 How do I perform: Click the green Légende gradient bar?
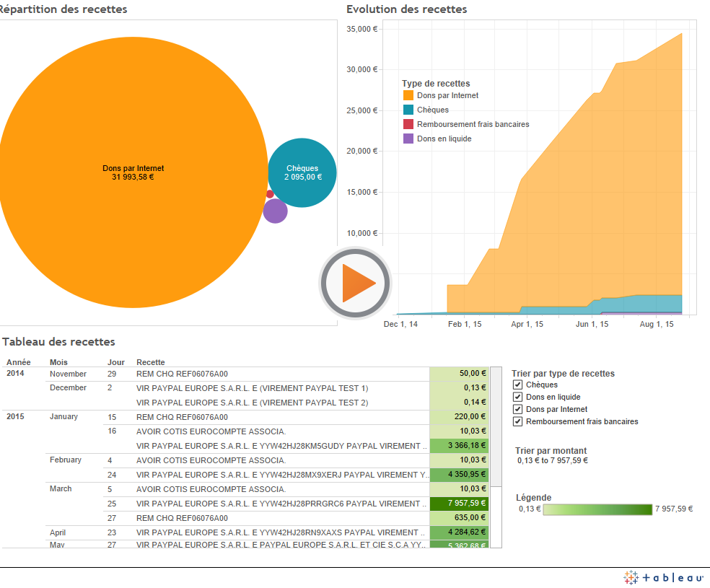pos(597,509)
